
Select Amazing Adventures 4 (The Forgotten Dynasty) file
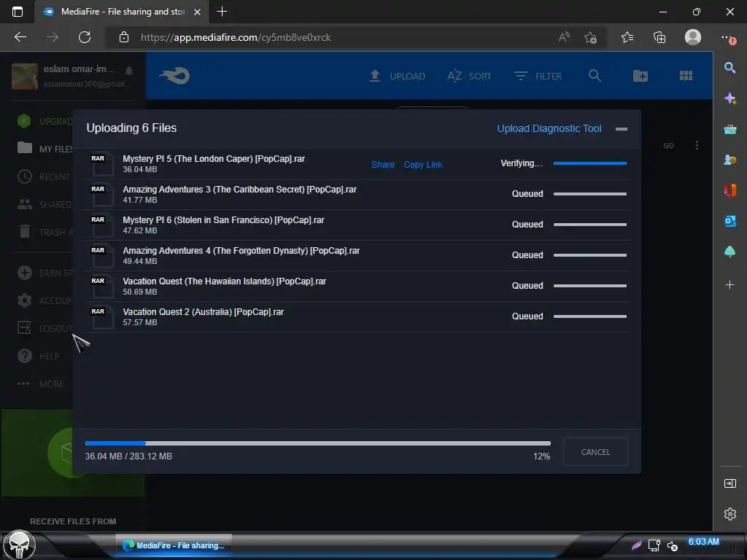(241, 251)
